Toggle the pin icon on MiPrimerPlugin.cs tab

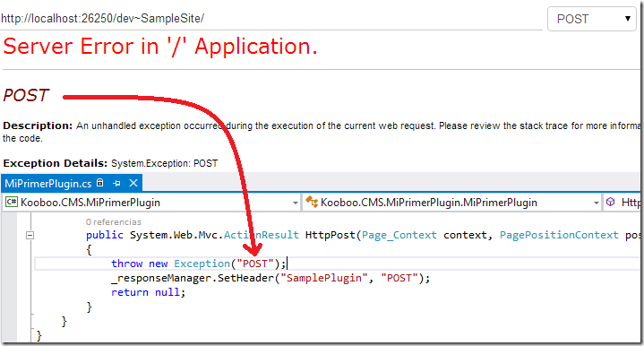(116, 183)
